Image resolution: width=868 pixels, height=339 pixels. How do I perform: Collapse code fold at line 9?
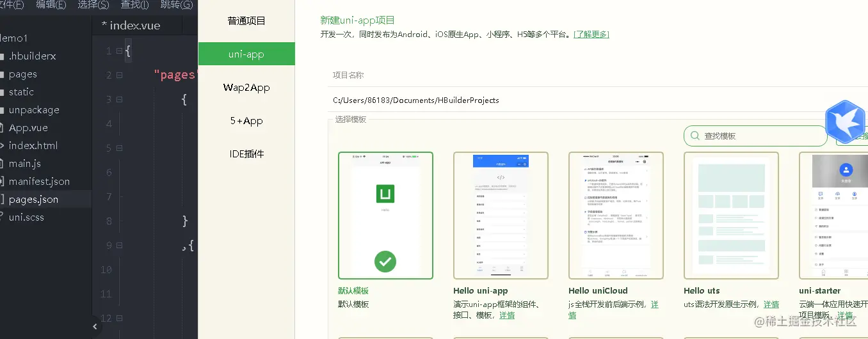[119, 246]
